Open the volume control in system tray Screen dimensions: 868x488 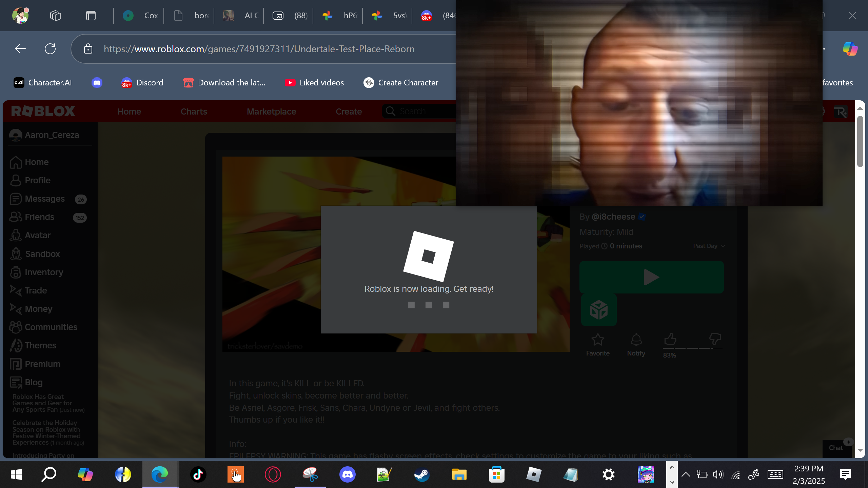pos(718,474)
